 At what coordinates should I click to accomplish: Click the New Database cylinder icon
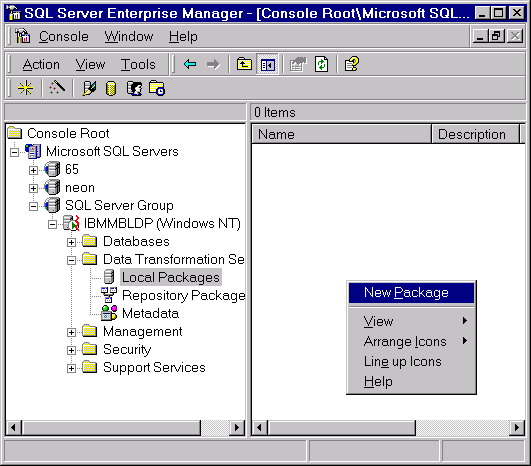[x=111, y=88]
